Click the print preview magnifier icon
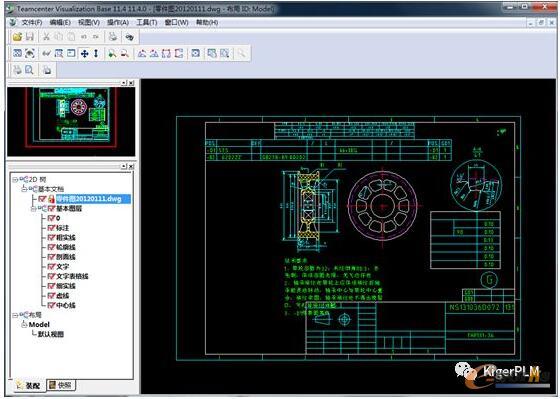The width and height of the screenshot is (560, 399). pos(29,70)
